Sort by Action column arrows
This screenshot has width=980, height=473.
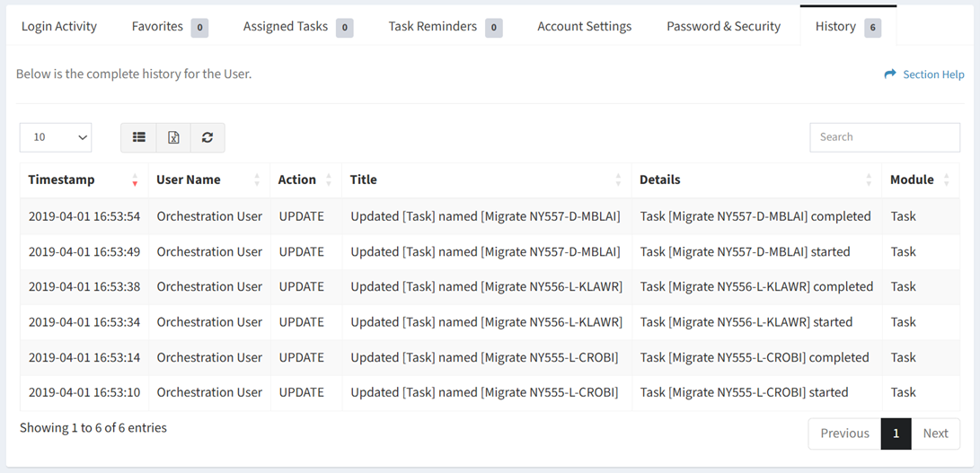329,180
